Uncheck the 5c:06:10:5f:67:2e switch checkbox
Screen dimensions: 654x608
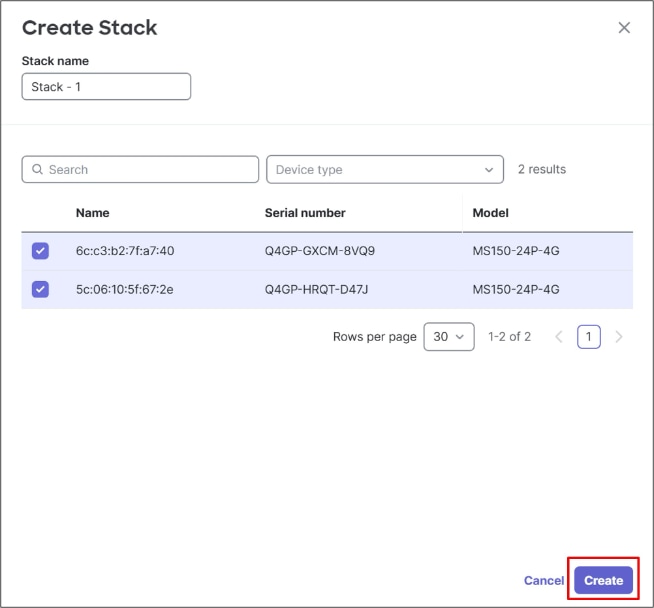(40, 289)
